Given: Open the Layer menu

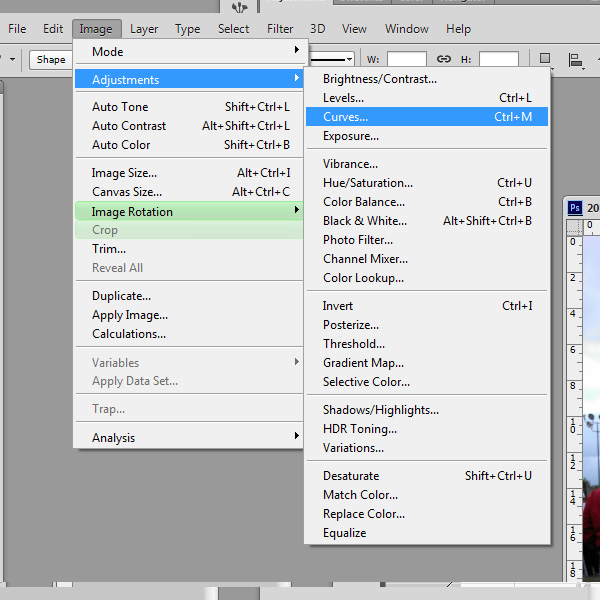Looking at the screenshot, I should 144,29.
